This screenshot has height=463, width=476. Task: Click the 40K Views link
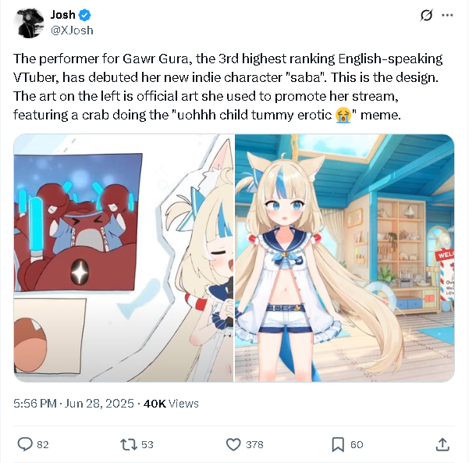click(x=171, y=404)
